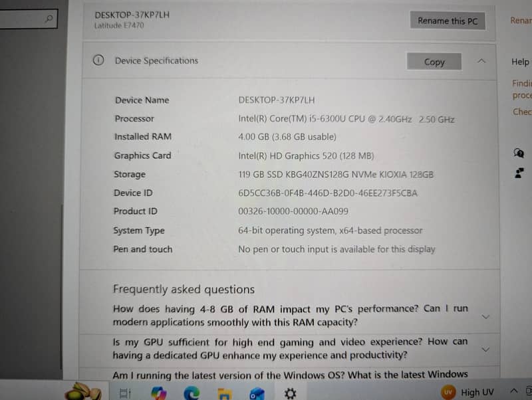Click the Get help chat icon
The image size is (532, 400).
click(519, 153)
